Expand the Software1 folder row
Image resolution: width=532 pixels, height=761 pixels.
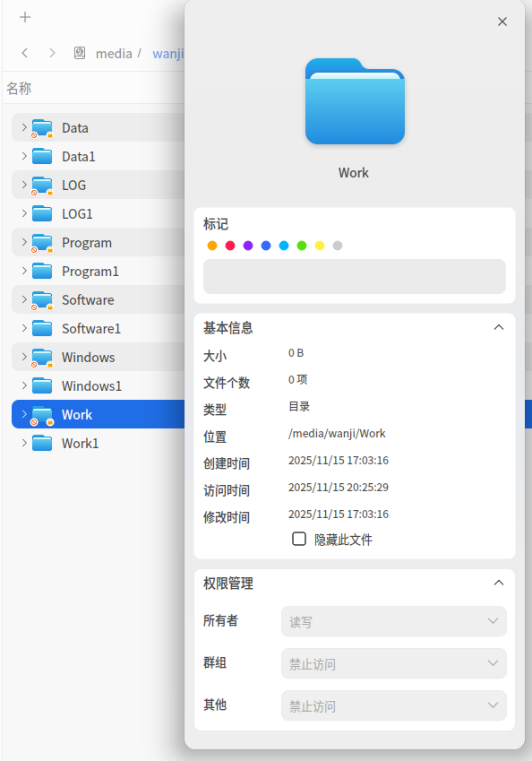click(x=24, y=327)
